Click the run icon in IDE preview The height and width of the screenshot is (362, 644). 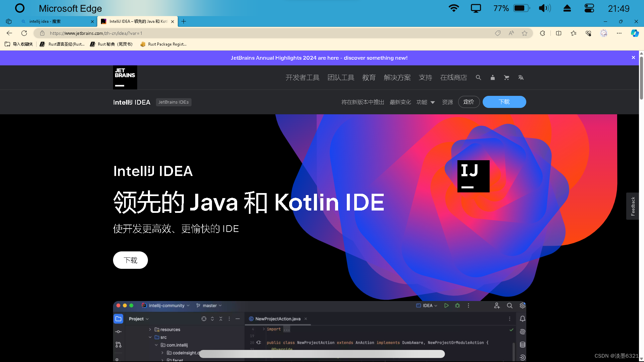446,306
